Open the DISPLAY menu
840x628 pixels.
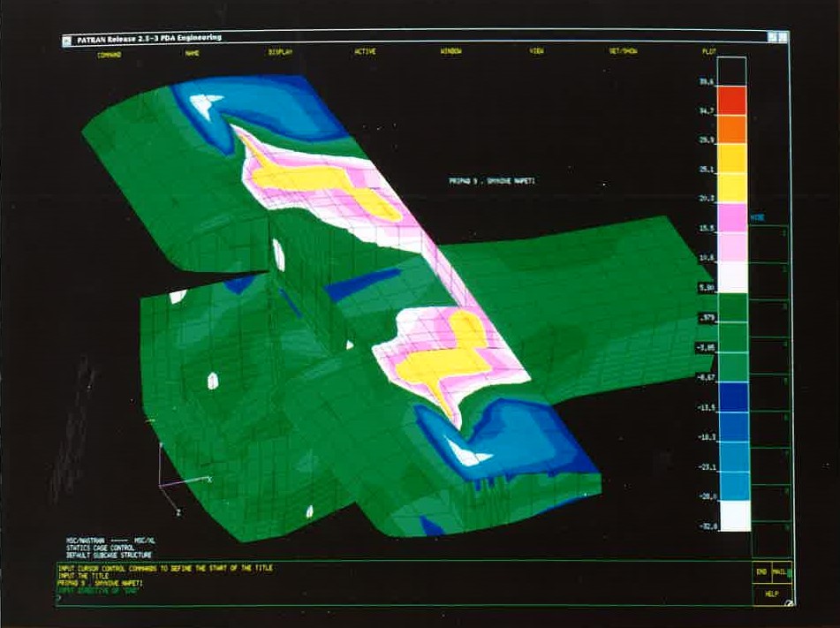279,53
